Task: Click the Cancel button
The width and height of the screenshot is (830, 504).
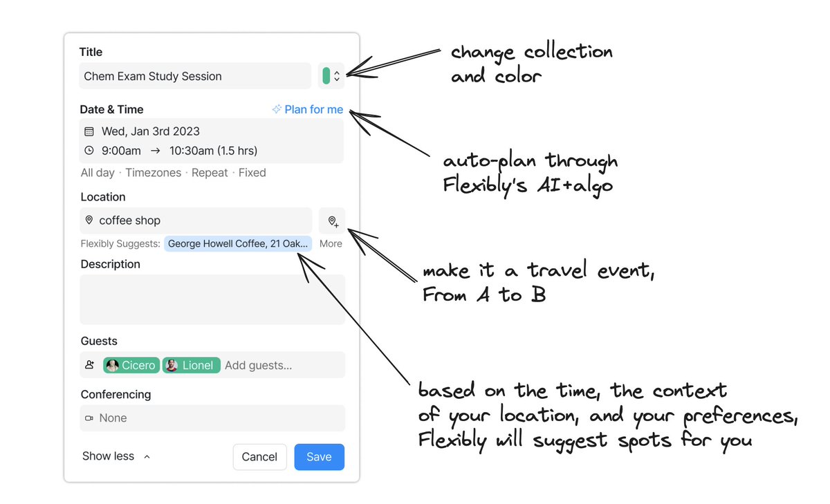Action: pos(259,457)
